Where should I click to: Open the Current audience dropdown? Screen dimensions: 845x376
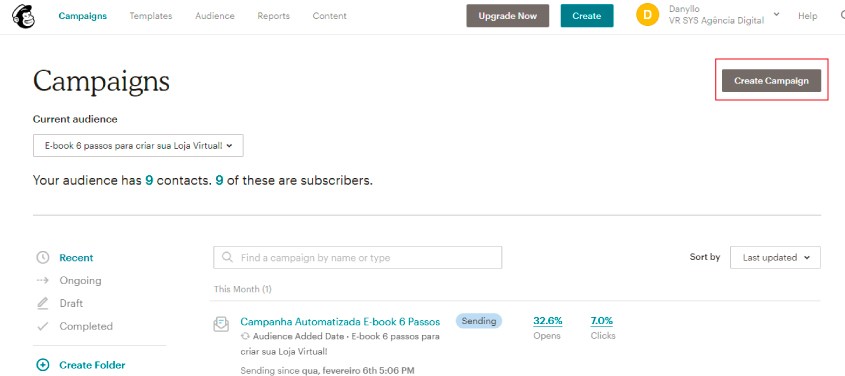[x=138, y=145]
